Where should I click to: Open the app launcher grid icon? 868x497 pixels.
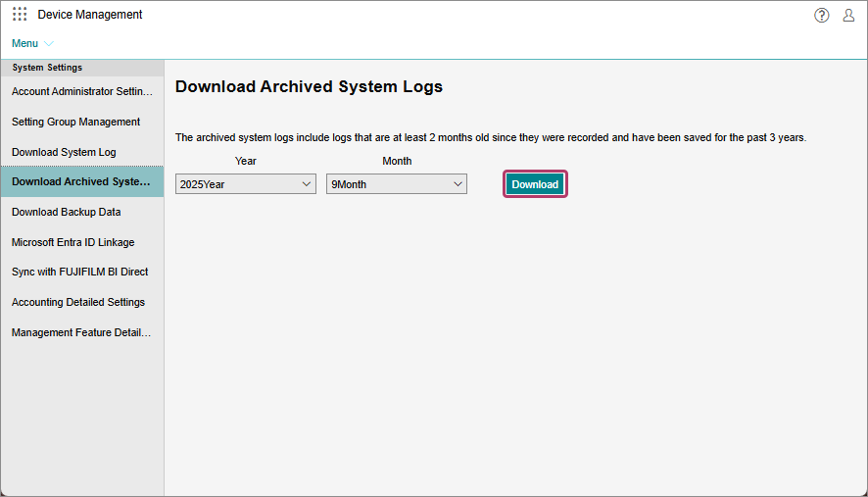(20, 15)
